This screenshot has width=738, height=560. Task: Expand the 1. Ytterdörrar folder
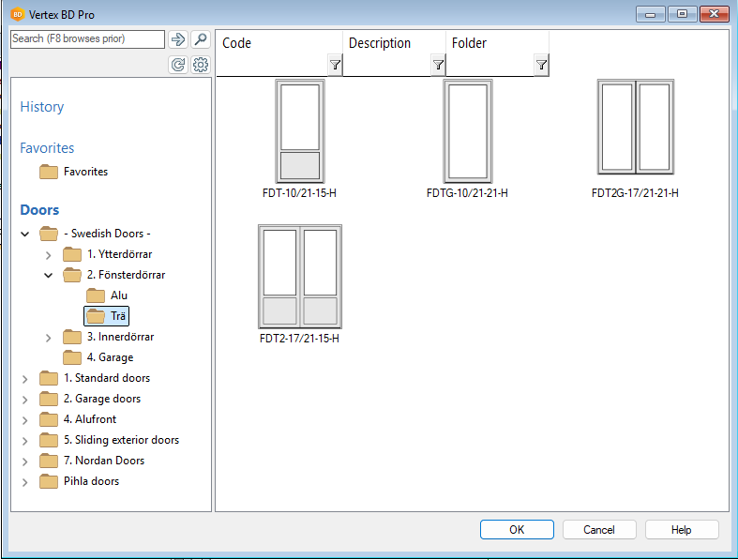49,254
